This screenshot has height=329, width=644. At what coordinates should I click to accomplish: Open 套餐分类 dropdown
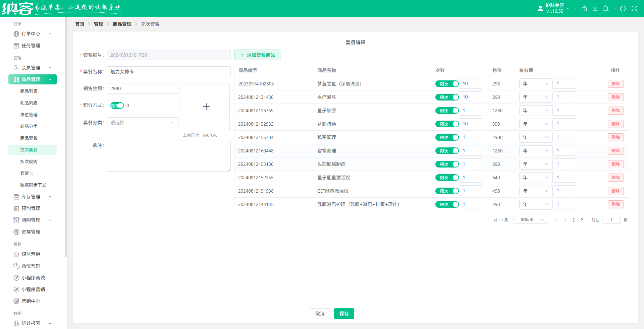(x=143, y=123)
